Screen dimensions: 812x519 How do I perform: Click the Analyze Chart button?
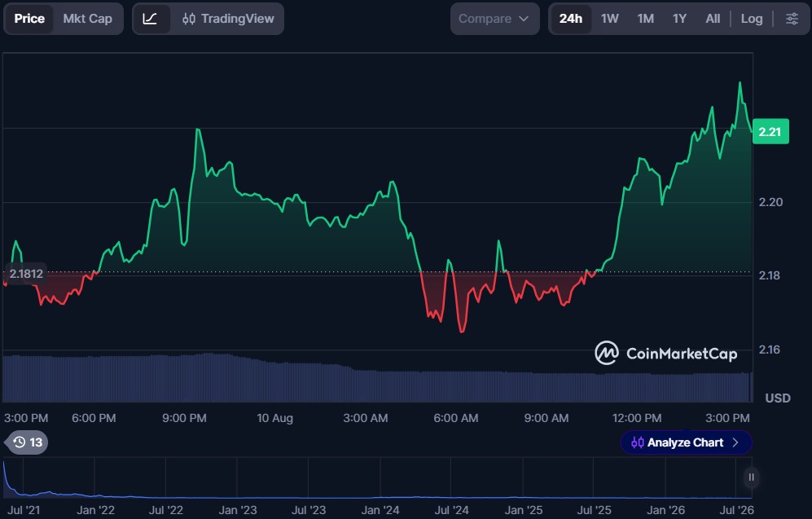(x=686, y=442)
